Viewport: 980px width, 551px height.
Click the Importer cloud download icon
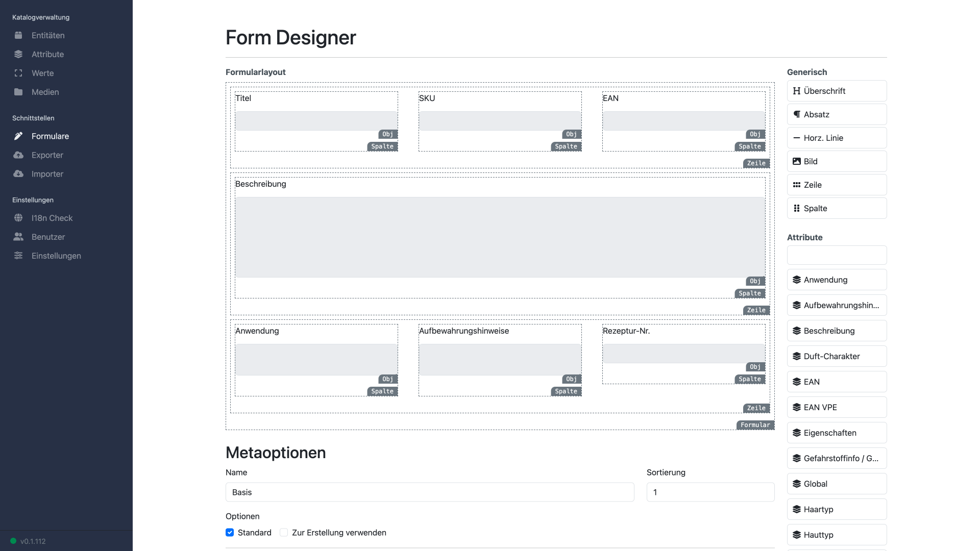[x=18, y=174]
